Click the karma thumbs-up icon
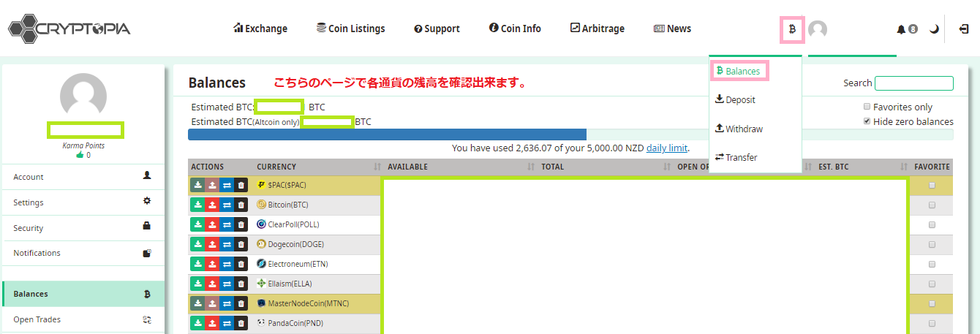Image resolution: width=980 pixels, height=334 pixels. (80, 155)
